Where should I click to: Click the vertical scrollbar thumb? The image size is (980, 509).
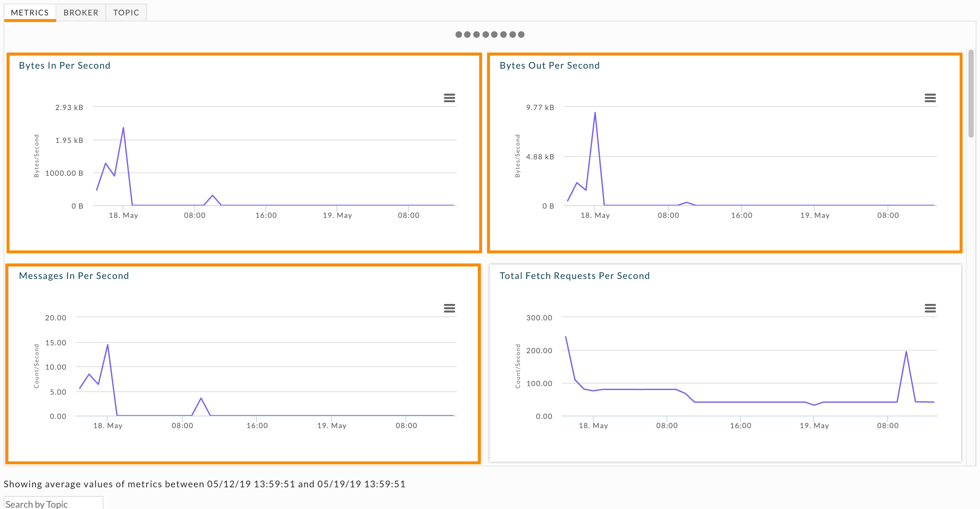pos(971,93)
